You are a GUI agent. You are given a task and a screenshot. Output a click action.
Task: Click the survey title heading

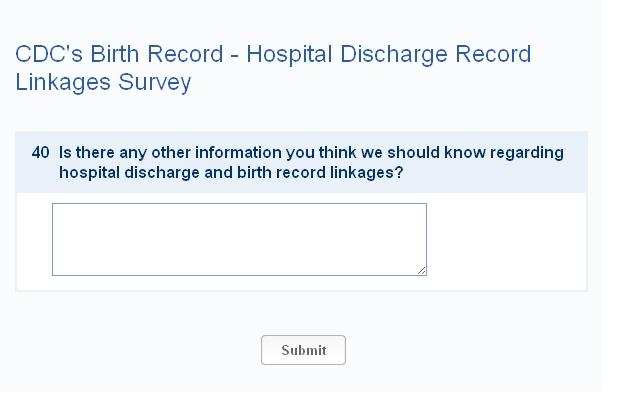(x=272, y=68)
